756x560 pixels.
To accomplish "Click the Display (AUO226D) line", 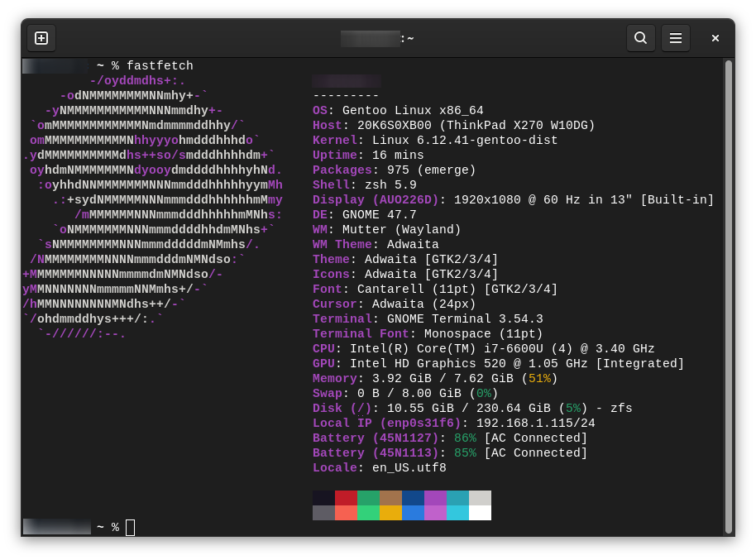I will [513, 200].
